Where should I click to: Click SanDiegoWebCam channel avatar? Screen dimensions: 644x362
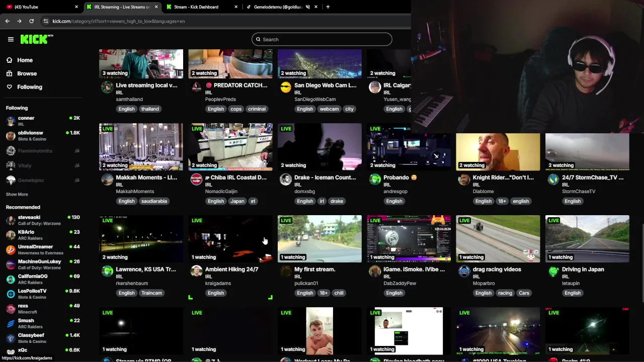[x=286, y=87]
